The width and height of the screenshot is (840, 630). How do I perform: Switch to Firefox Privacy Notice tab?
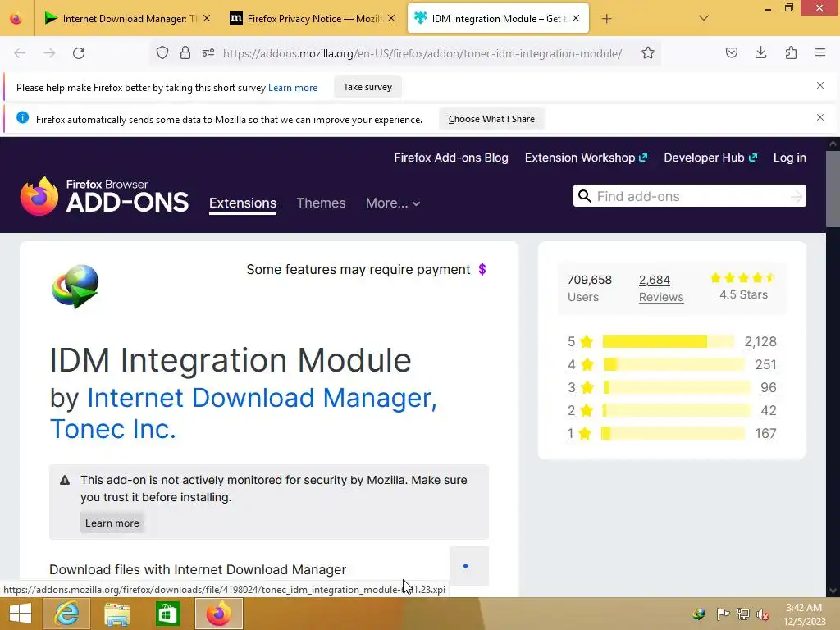(313, 19)
